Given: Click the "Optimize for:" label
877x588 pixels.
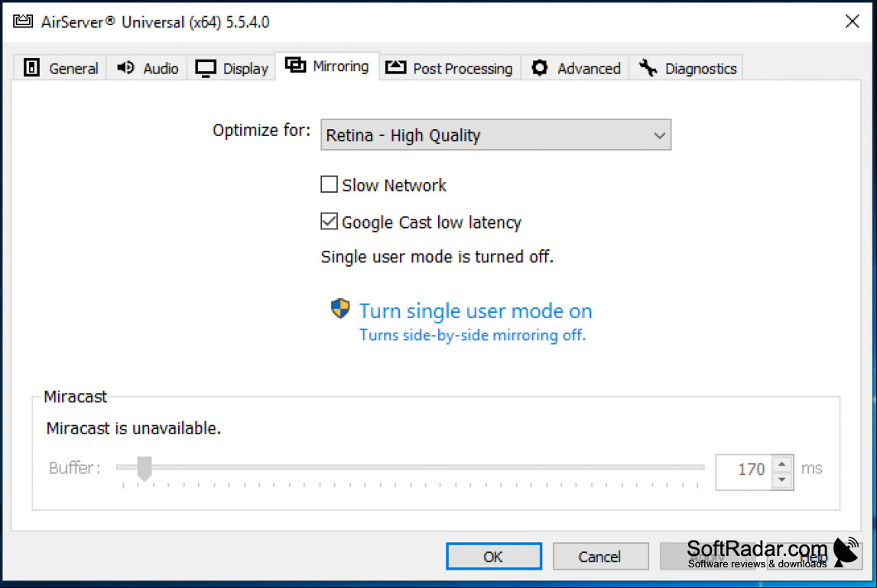Looking at the screenshot, I should [x=261, y=130].
